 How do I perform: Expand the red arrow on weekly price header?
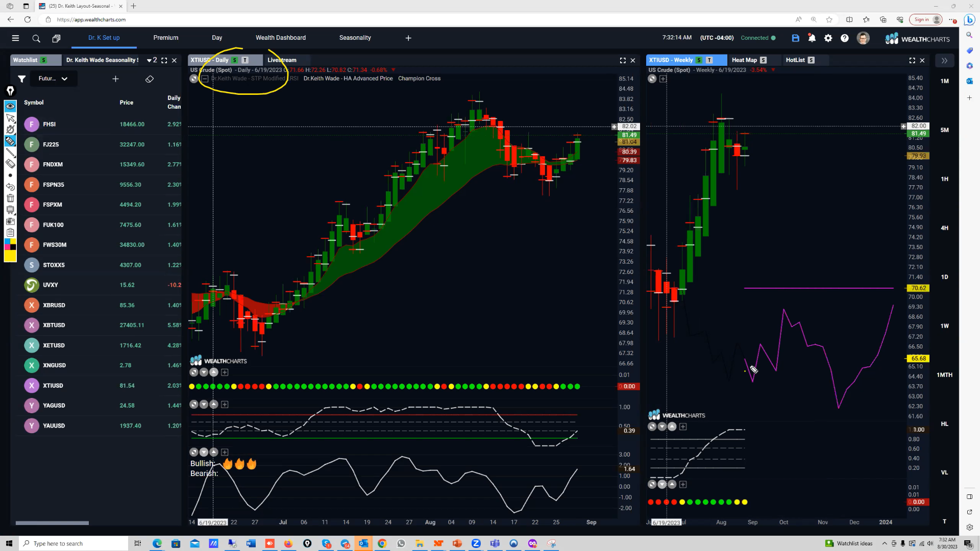[773, 70]
